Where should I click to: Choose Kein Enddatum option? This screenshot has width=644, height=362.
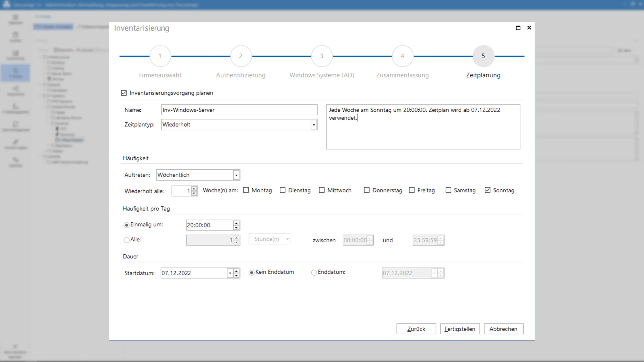tap(251, 273)
